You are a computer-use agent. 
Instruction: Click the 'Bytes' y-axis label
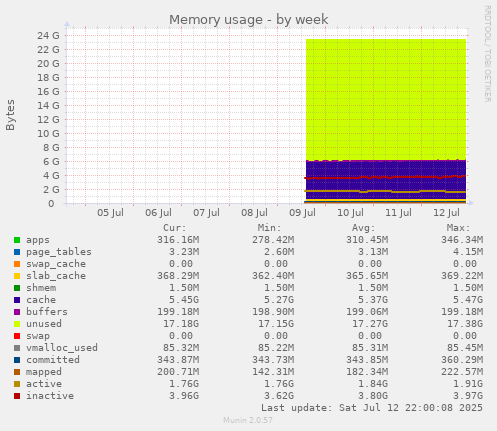click(10, 115)
